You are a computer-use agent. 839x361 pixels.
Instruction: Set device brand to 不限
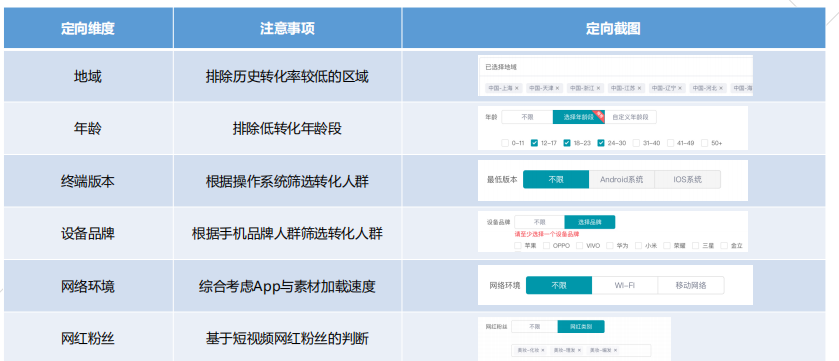pos(539,222)
